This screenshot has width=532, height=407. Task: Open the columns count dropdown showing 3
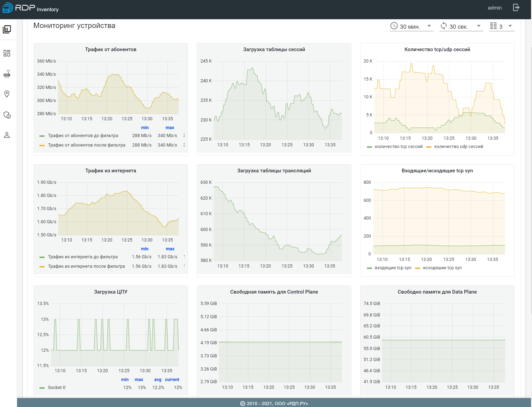pos(502,26)
